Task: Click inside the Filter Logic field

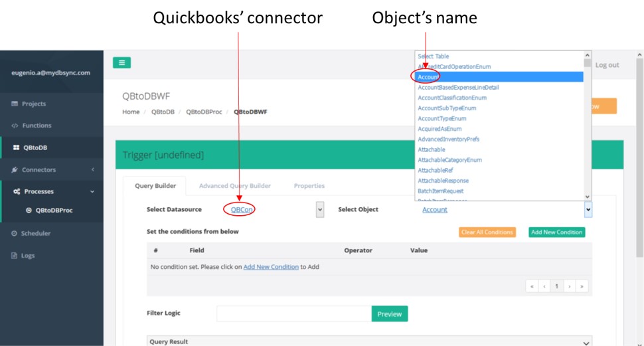Action: (293, 313)
